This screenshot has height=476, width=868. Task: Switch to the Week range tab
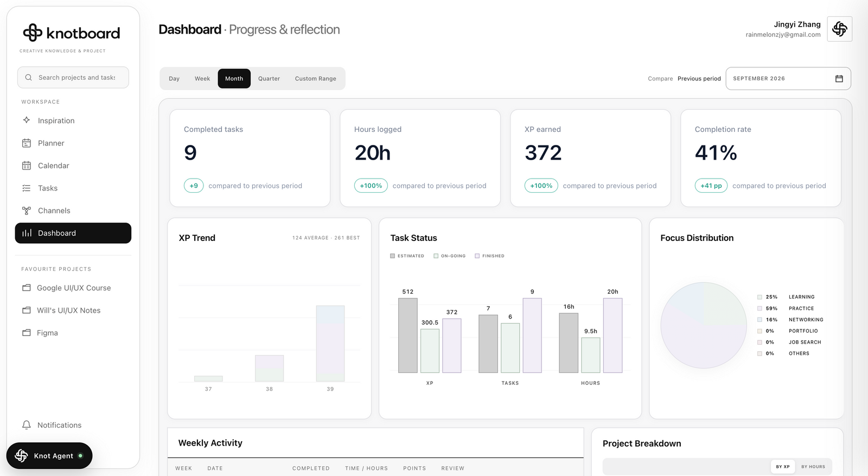click(202, 79)
